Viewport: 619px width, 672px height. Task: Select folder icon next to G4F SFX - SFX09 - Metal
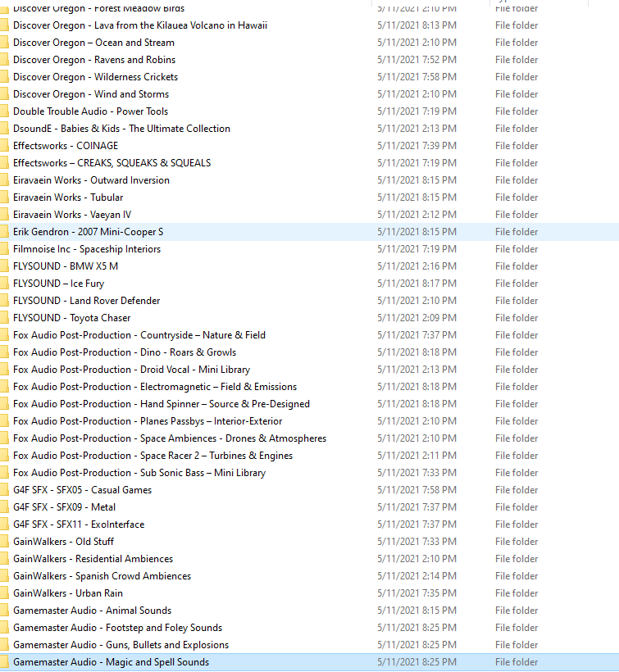pyautogui.click(x=4, y=507)
